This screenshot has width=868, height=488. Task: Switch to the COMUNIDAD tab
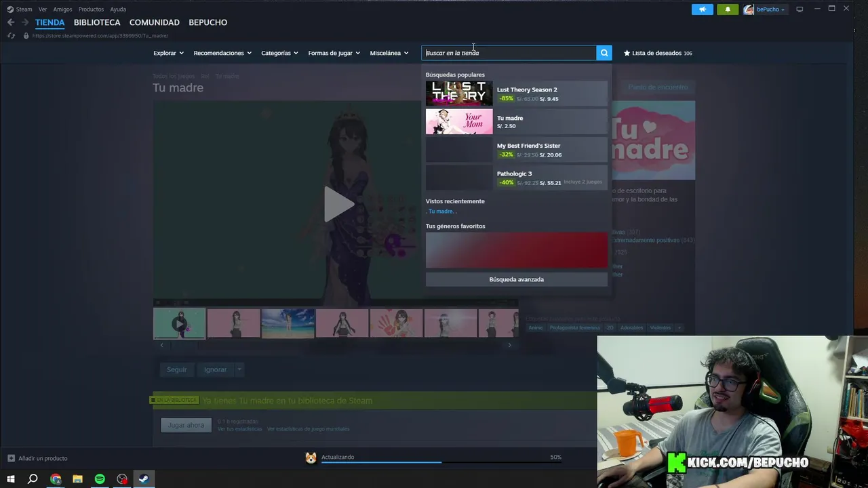point(155,22)
